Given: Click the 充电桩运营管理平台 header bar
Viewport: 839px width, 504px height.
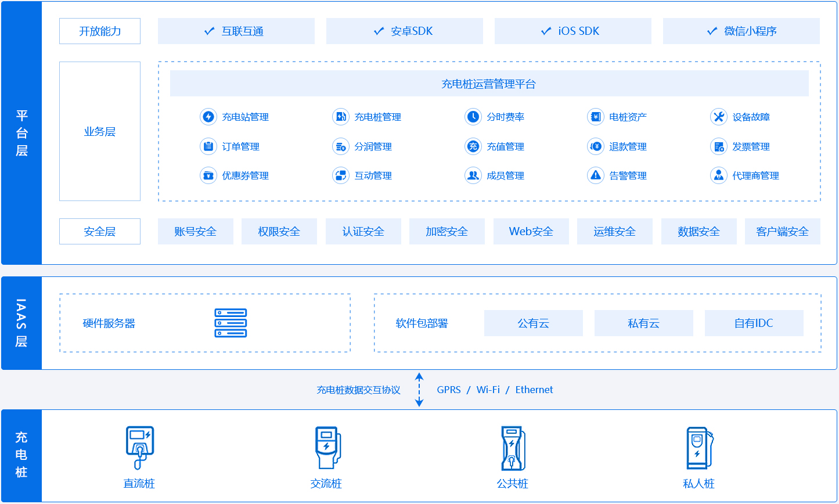Looking at the screenshot, I should (x=489, y=84).
